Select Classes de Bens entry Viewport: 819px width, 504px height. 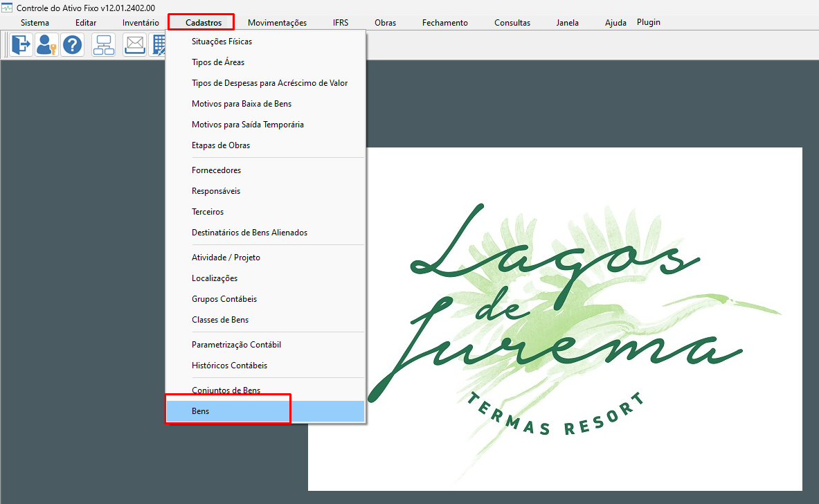[265, 320]
